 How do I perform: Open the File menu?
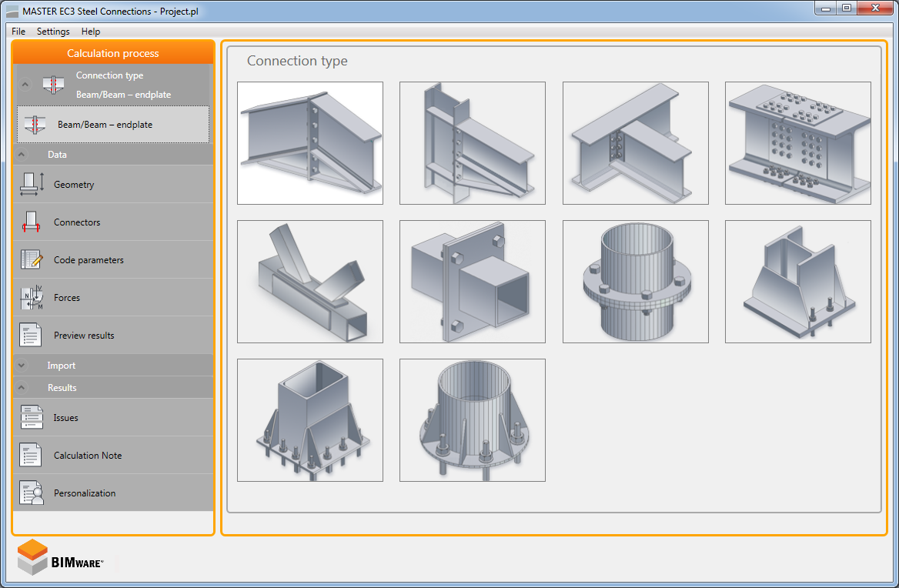(x=18, y=32)
